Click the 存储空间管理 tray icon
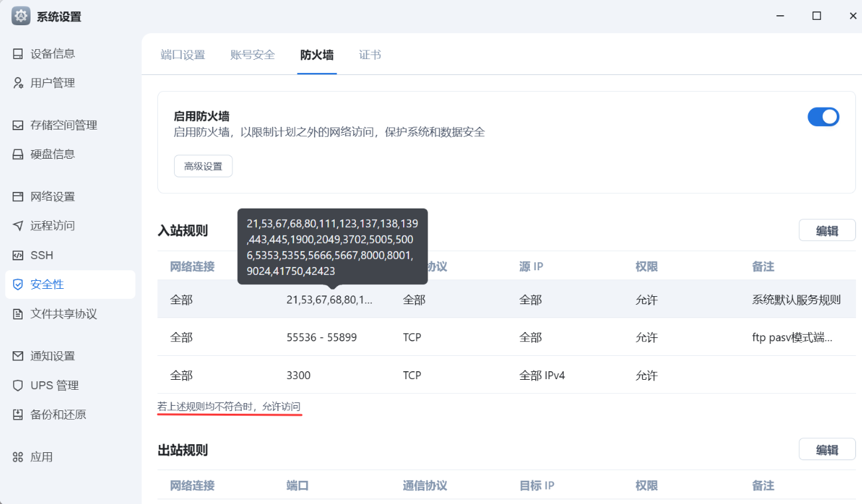The height and width of the screenshot is (504, 862). 18,125
